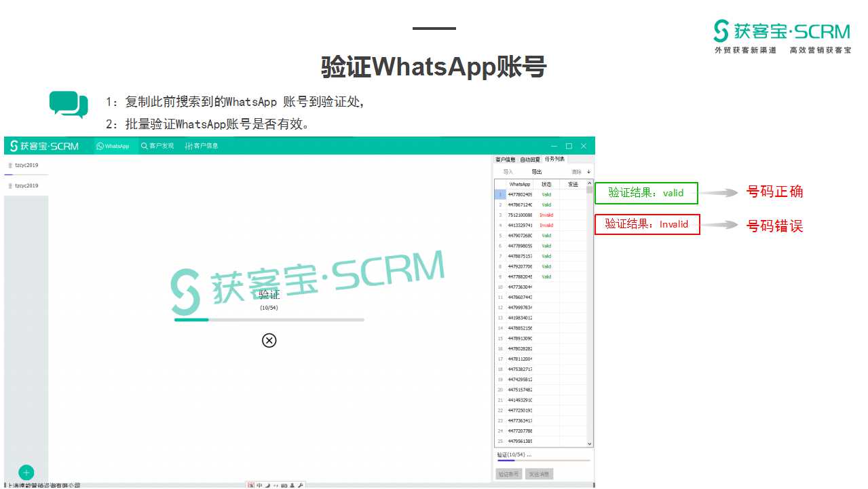Select the number in row 22
Image resolution: width=868 pixels, height=489 pixels.
(520, 410)
